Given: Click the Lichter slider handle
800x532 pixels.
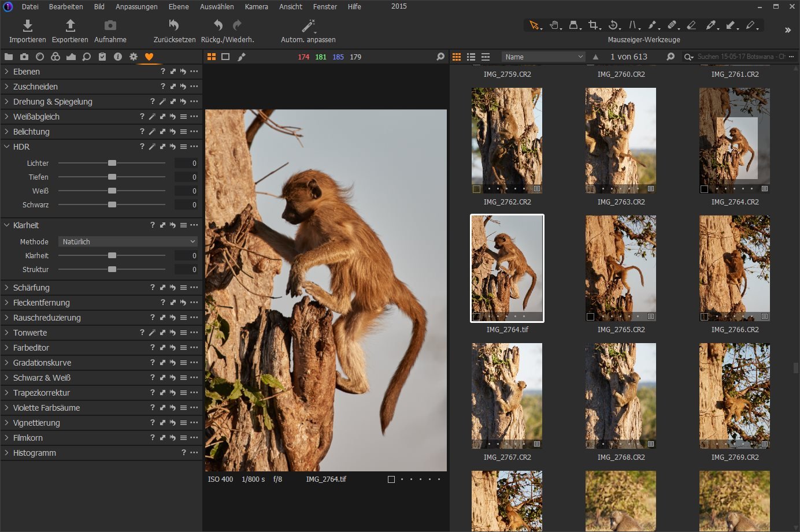Looking at the screenshot, I should tap(112, 163).
